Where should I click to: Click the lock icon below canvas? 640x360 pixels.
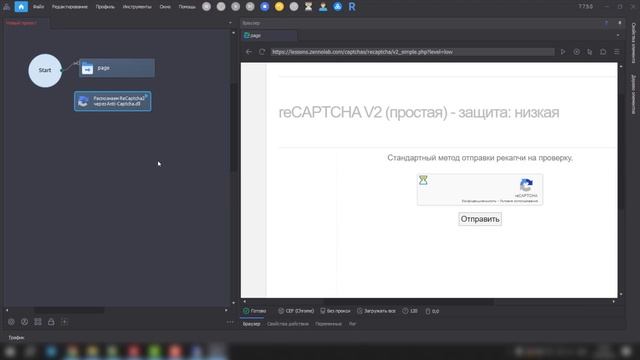point(51,322)
